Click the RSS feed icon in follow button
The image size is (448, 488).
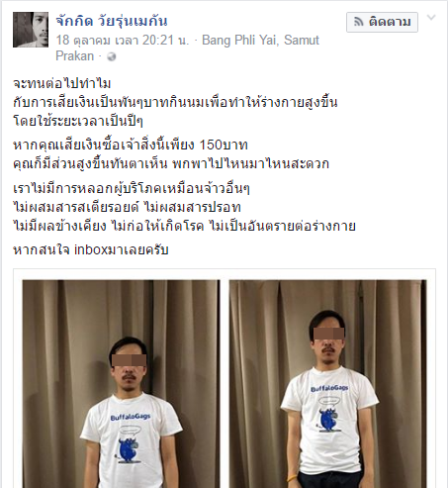[359, 22]
